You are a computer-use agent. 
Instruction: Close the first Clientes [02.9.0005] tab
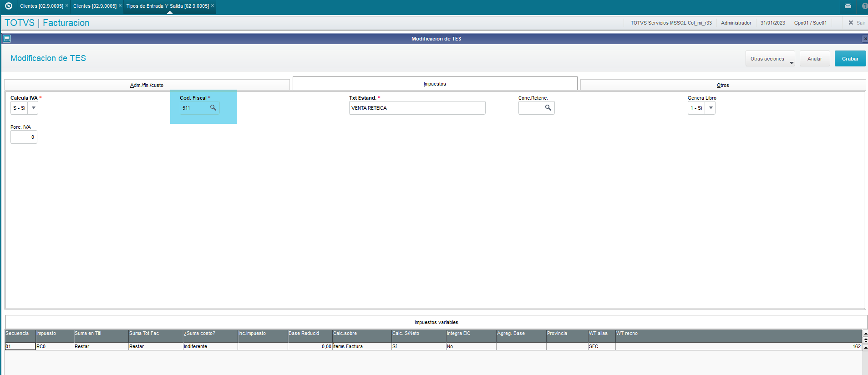(67, 5)
